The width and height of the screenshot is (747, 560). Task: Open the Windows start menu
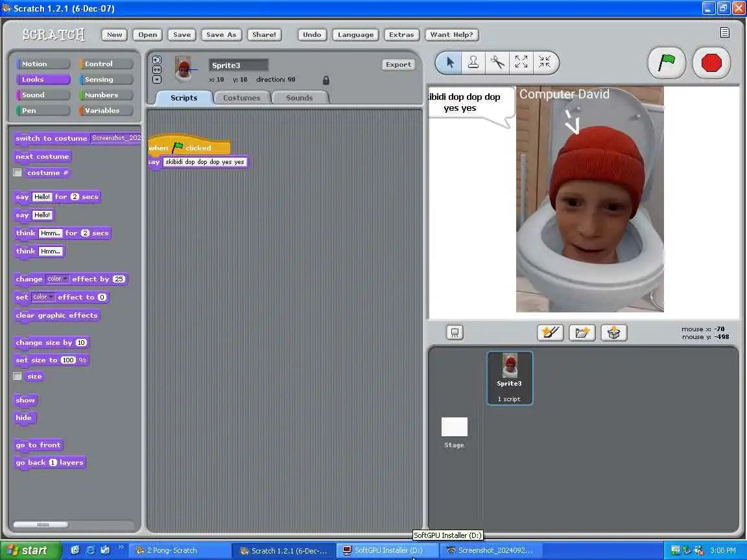(x=31, y=550)
